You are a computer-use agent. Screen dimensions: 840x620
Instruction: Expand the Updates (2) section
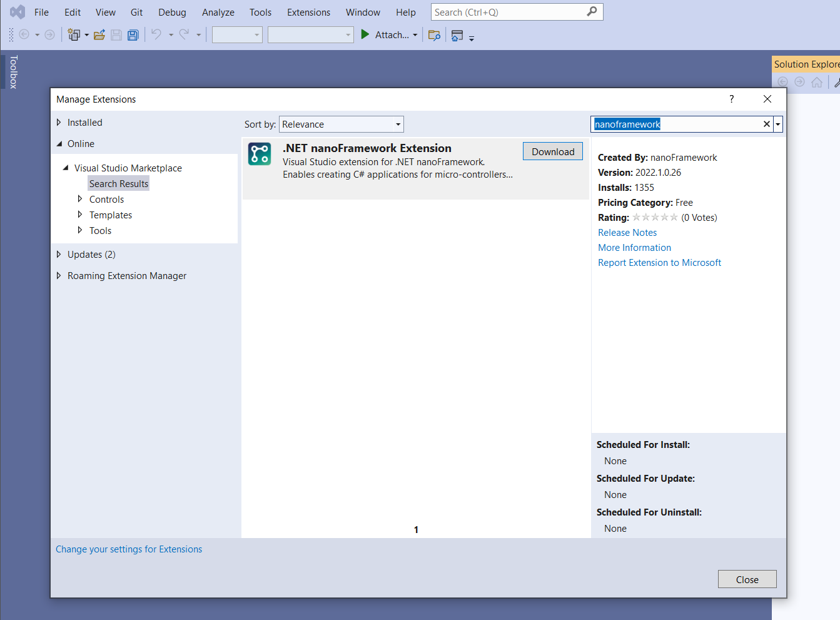click(x=58, y=254)
